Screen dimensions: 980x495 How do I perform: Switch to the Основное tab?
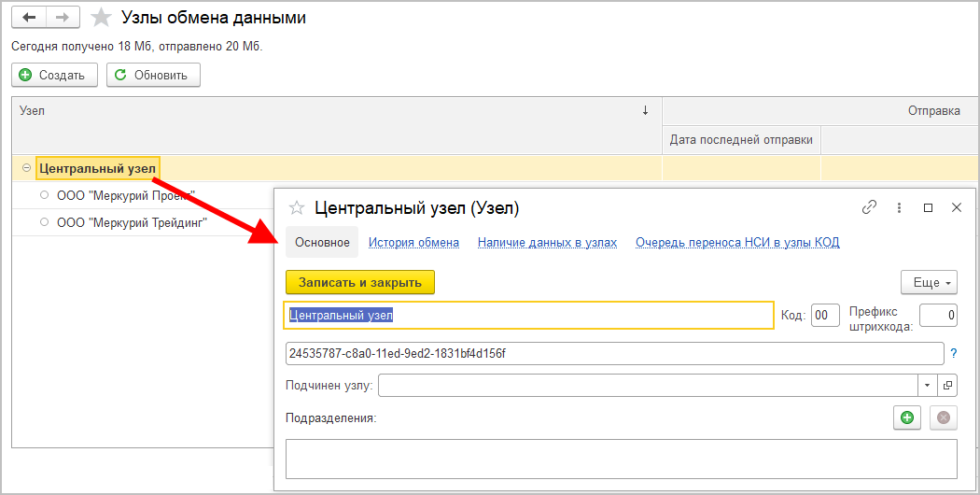322,242
